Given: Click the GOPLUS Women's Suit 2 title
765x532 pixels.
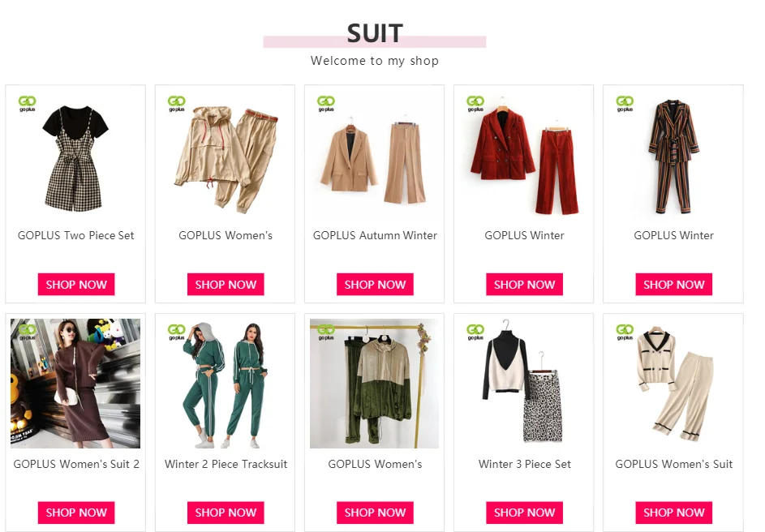Looking at the screenshot, I should pyautogui.click(x=76, y=464).
